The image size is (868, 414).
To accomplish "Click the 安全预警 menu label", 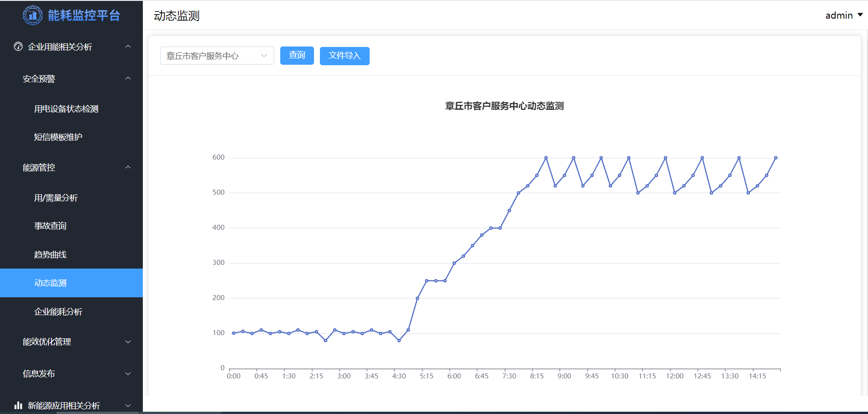I will pyautogui.click(x=39, y=78).
